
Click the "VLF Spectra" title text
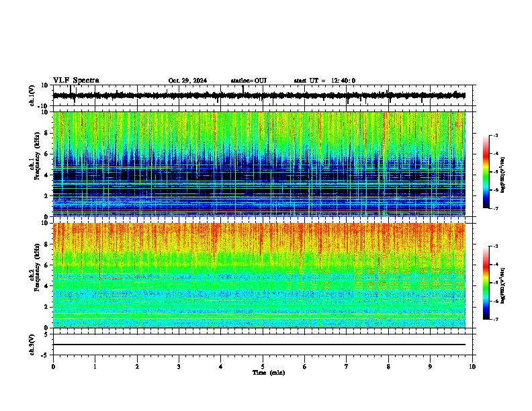click(76, 81)
